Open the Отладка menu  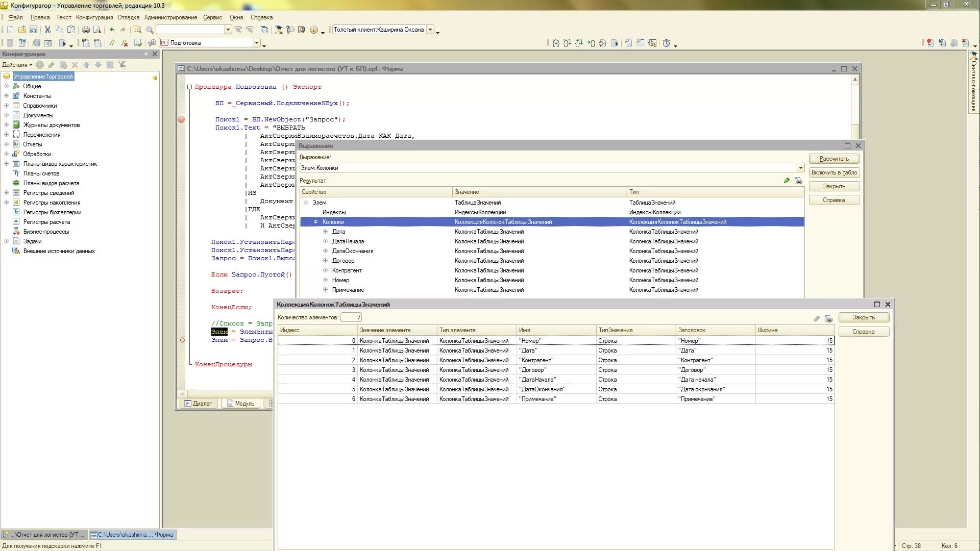[x=128, y=17]
